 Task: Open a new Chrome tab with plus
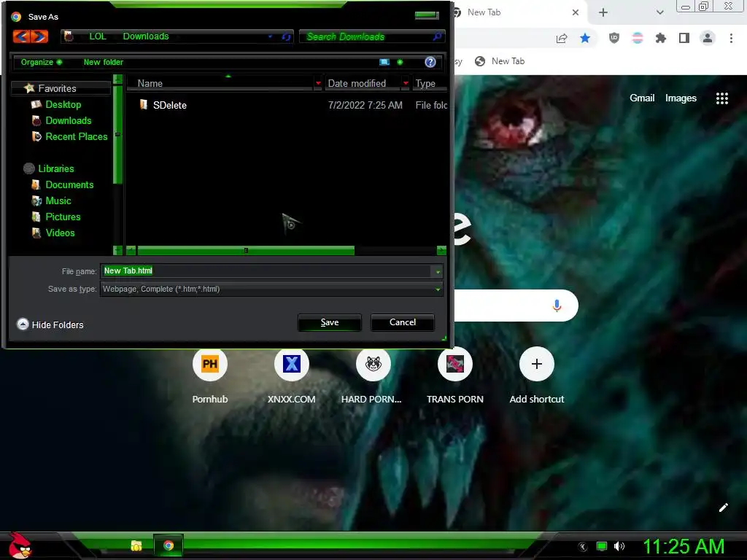tap(603, 12)
